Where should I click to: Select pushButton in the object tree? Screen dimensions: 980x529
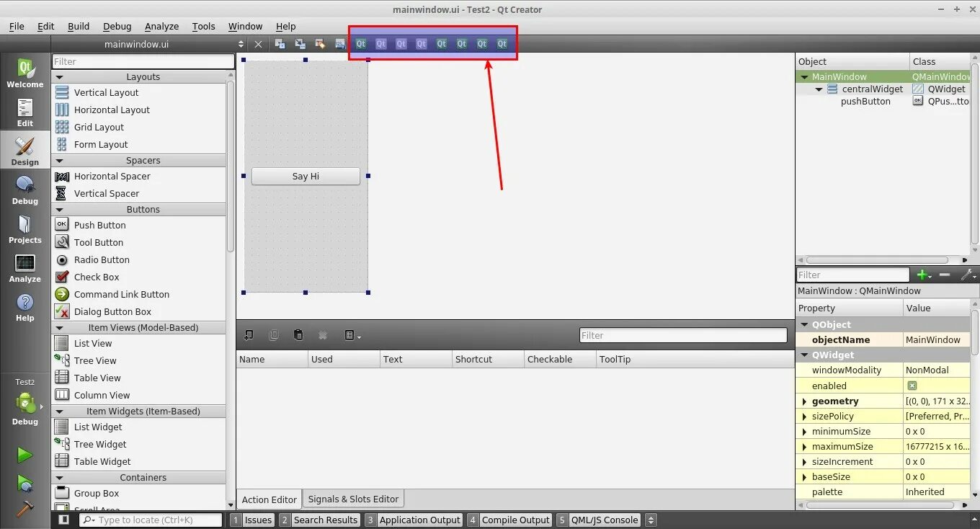(x=865, y=102)
